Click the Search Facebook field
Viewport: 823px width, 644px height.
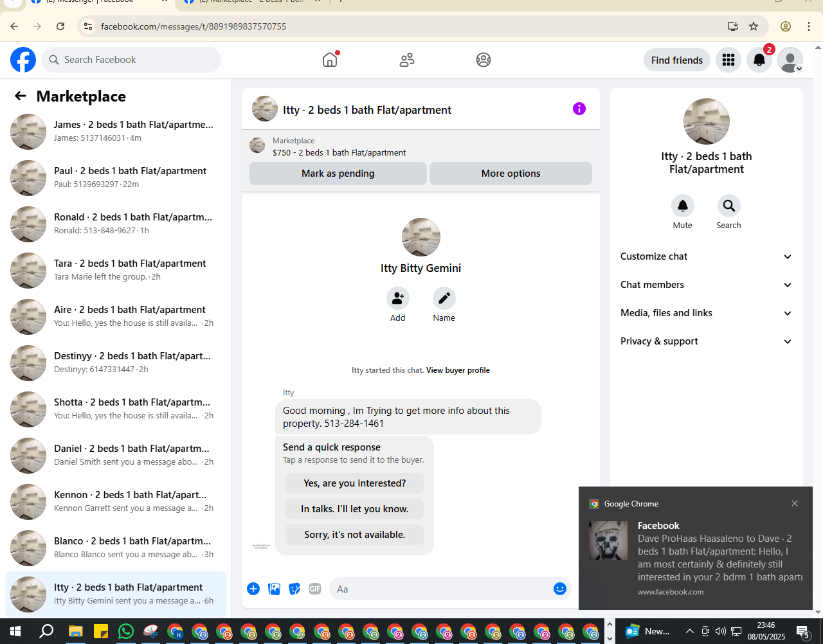tap(131, 60)
